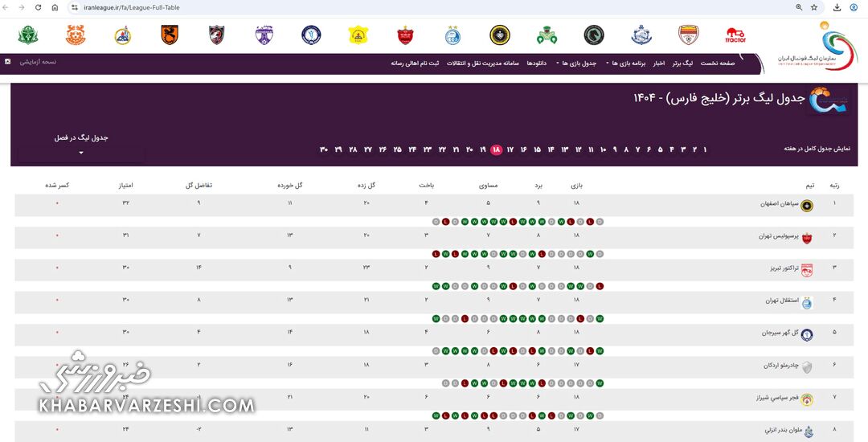Click the zoom magnifier icon in address bar
This screenshot has height=442, width=868.
point(799,7)
